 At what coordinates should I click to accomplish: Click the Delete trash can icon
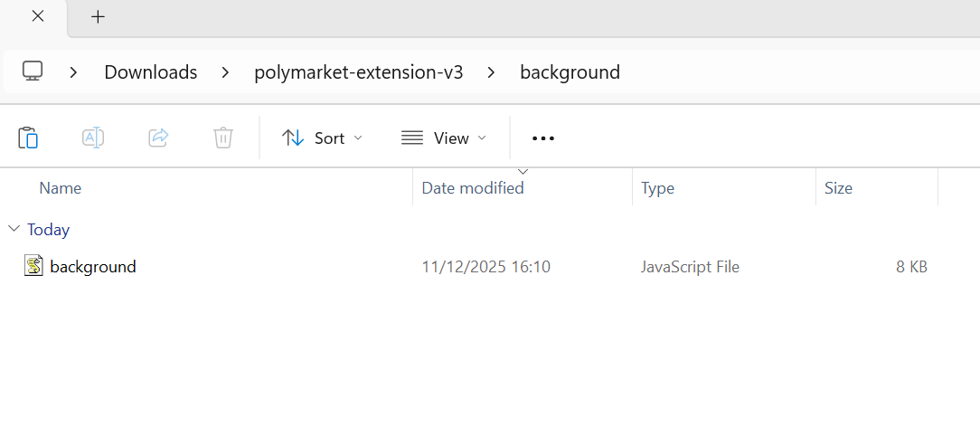click(223, 138)
